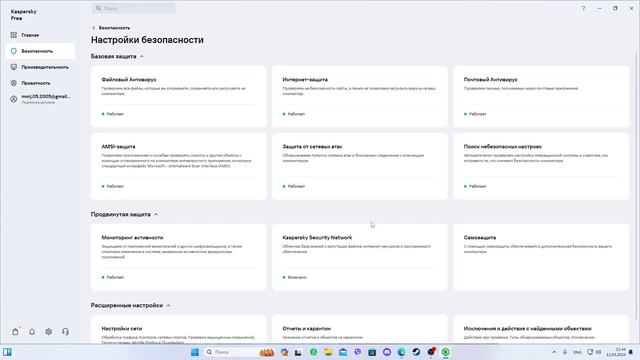640x360 pixels.
Task: Open the network and volume tray icons
Action: [x=594, y=352]
